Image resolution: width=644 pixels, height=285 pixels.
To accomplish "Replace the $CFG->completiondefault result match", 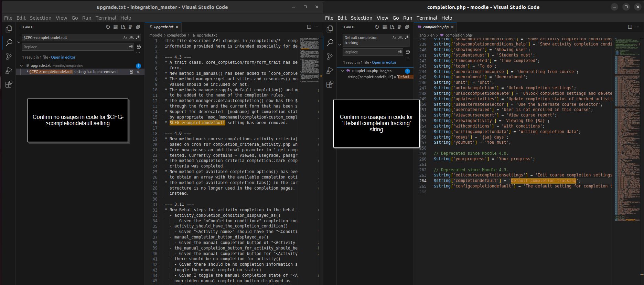I will tap(131, 72).
